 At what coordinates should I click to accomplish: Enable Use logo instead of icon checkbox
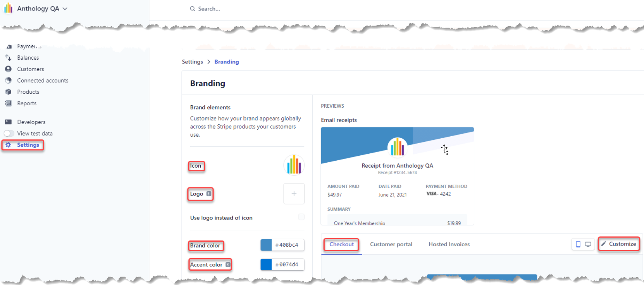tap(301, 217)
